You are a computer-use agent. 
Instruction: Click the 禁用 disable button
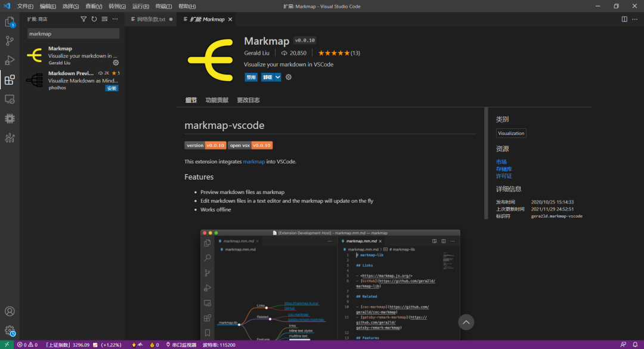[251, 77]
